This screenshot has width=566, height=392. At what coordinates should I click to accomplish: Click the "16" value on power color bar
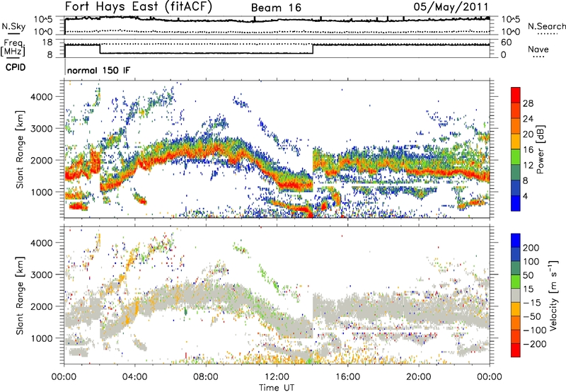[x=528, y=150]
